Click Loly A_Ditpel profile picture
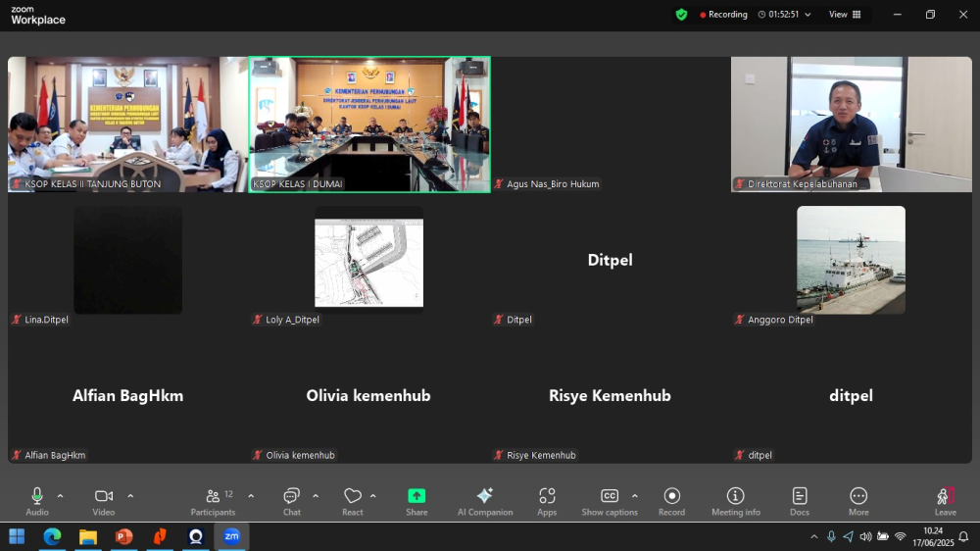The height and width of the screenshot is (551, 980). [x=368, y=260]
